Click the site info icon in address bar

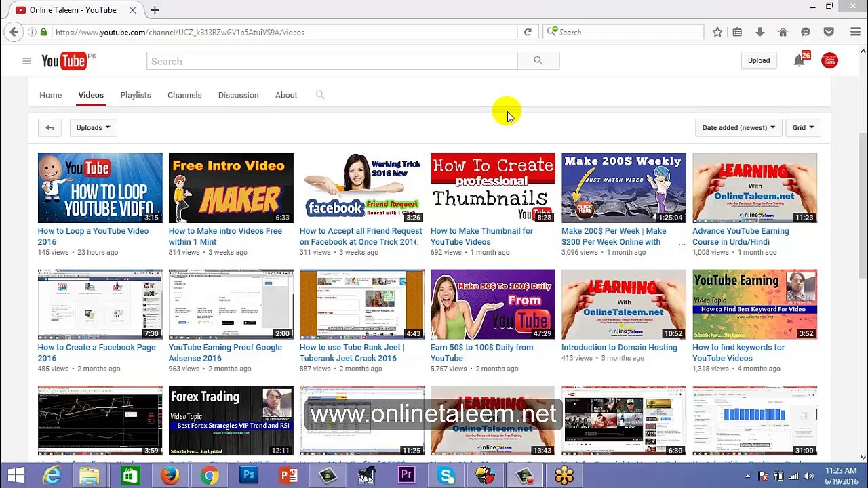(32, 32)
